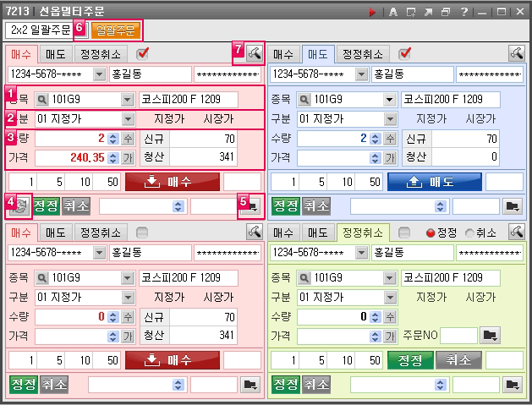Viewport: 532px width, 405px height.
Task: Open the 2x2 일괄주문 layout dropdown
Action: [38, 30]
